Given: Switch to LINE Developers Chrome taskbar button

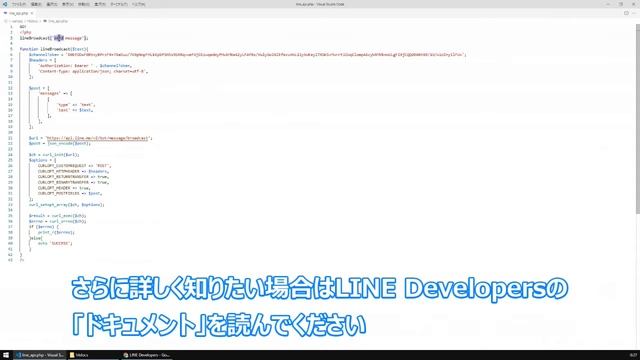Looking at the screenshot, I should (147, 355).
